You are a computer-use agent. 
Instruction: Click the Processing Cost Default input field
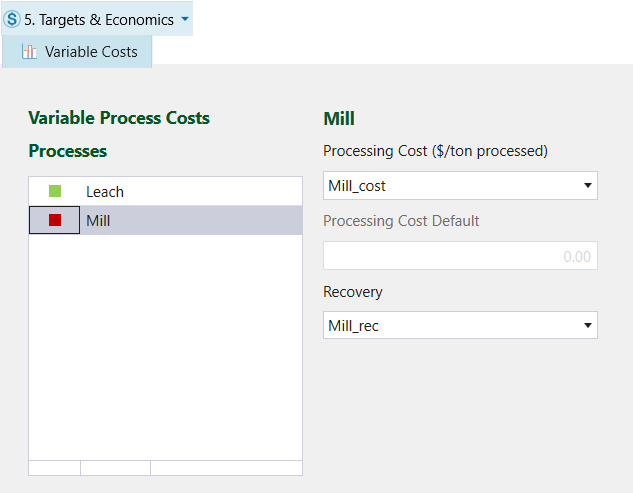coord(460,256)
